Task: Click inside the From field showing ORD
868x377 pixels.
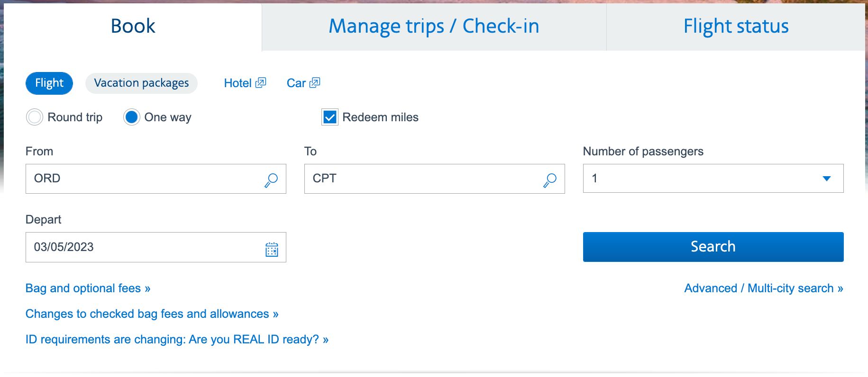Action: (119, 179)
